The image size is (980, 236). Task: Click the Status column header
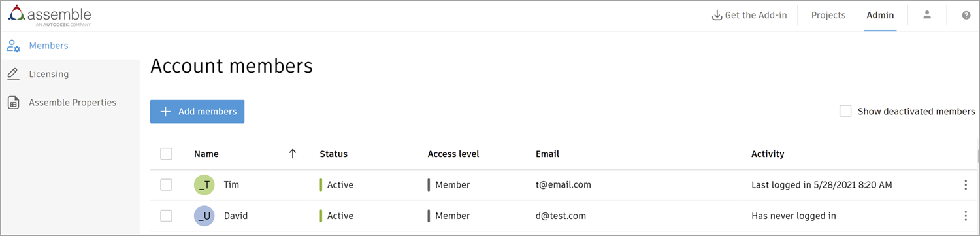(333, 154)
